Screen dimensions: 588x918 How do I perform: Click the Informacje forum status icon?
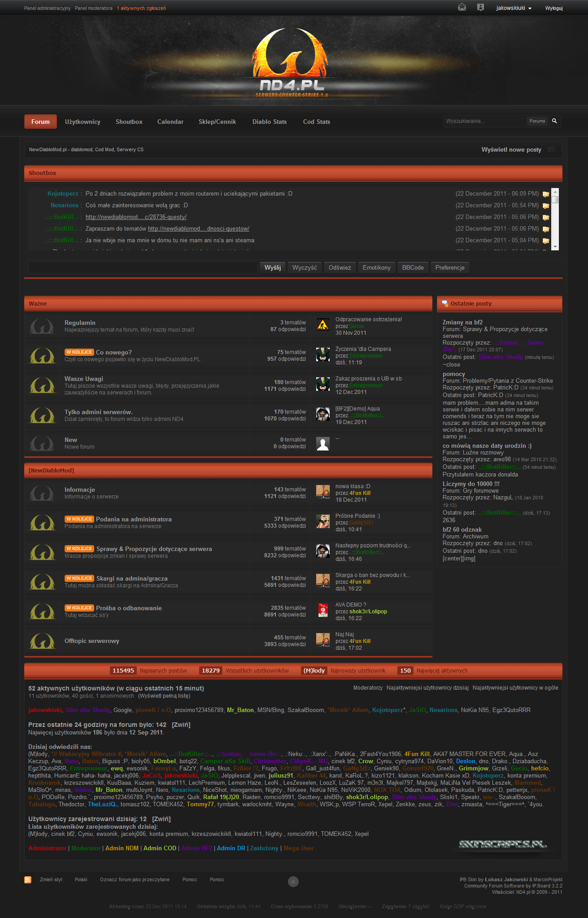[x=42, y=493]
